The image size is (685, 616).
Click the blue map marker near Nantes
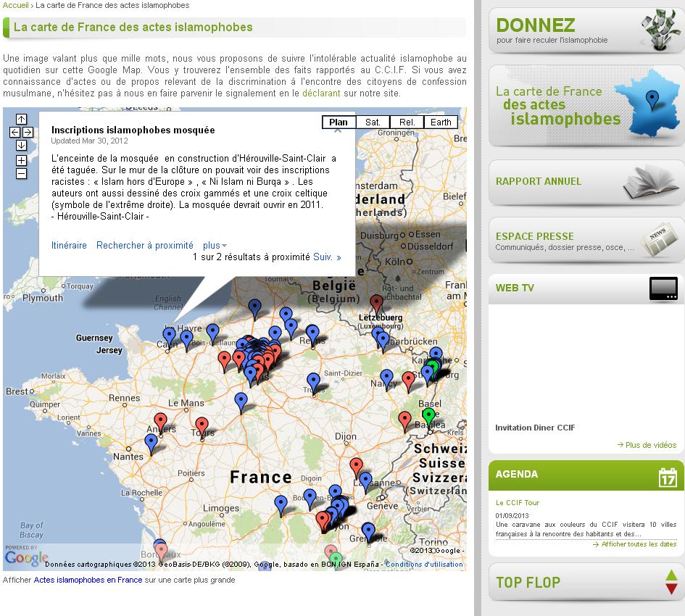[151, 441]
